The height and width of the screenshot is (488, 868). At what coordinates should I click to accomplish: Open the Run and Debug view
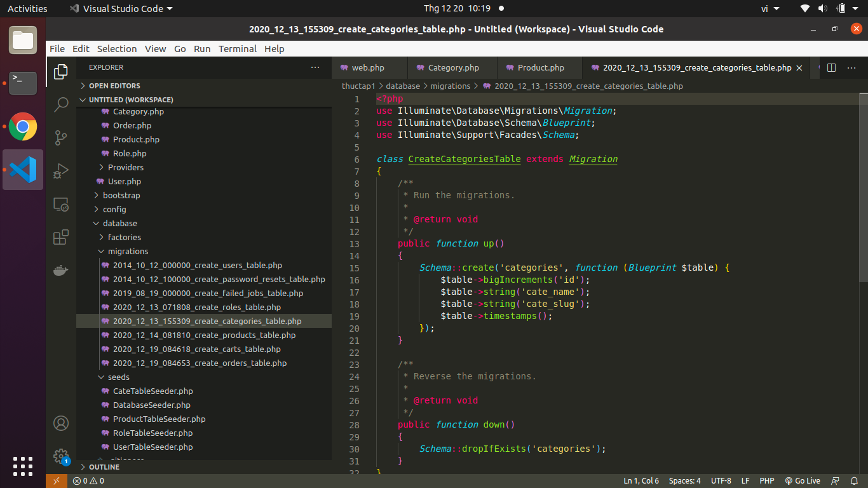point(61,171)
